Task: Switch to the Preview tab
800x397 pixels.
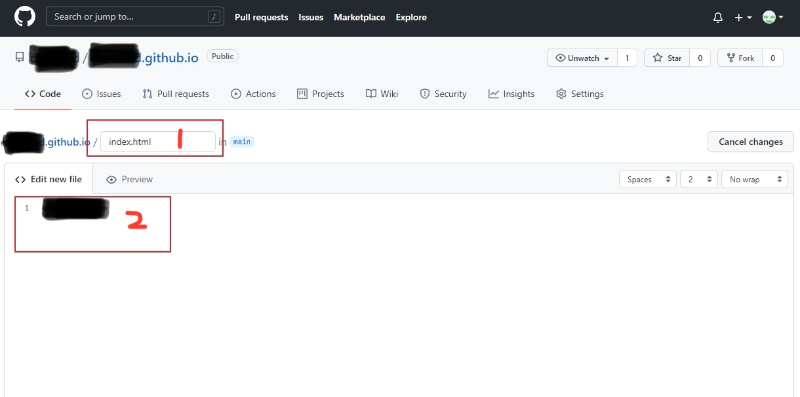Action: point(130,179)
